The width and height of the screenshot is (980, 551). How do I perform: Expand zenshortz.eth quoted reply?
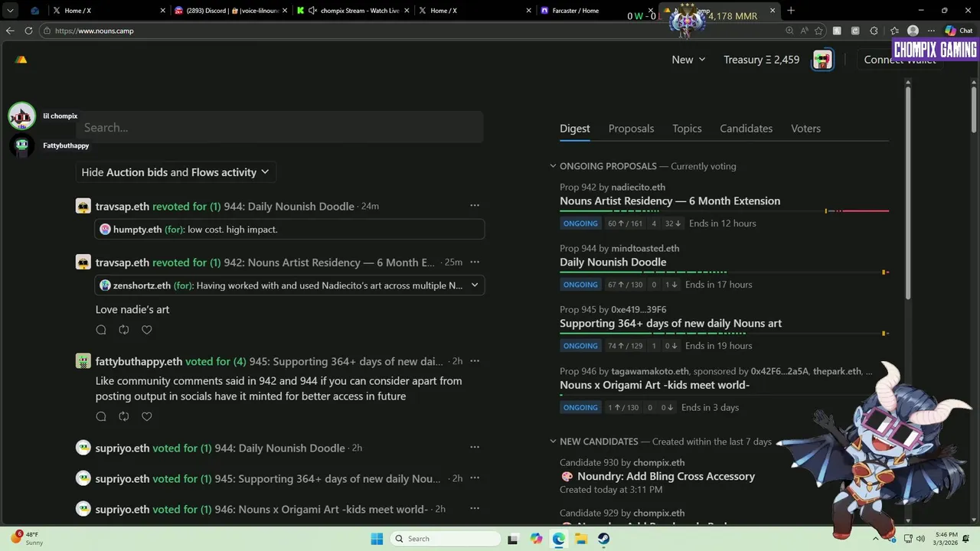pyautogui.click(x=475, y=285)
